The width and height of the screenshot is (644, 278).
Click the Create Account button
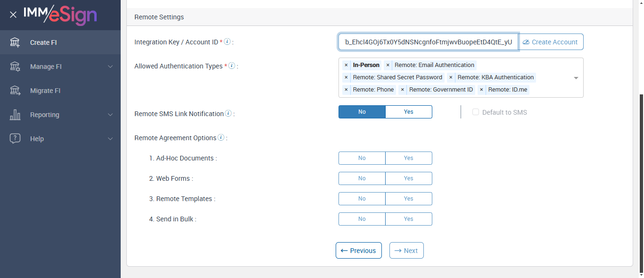click(x=551, y=42)
